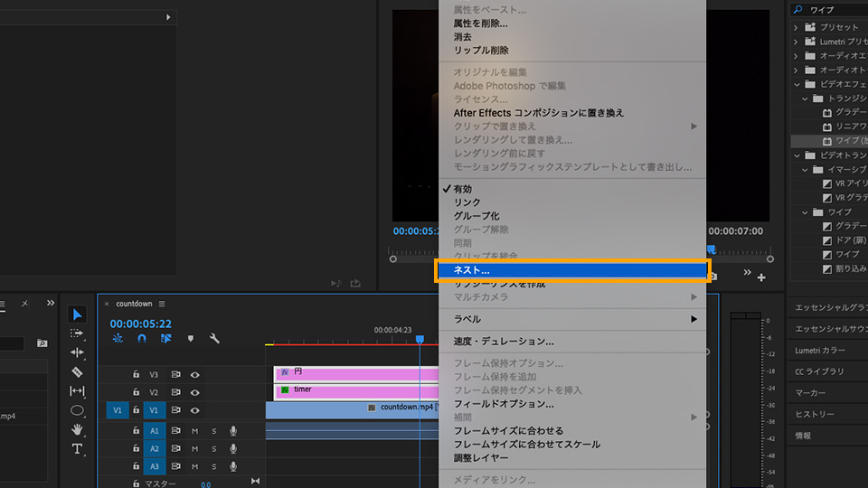Click the master track go-to-end icon
Image resolution: width=868 pixels, height=488 pixels.
pyautogui.click(x=255, y=482)
